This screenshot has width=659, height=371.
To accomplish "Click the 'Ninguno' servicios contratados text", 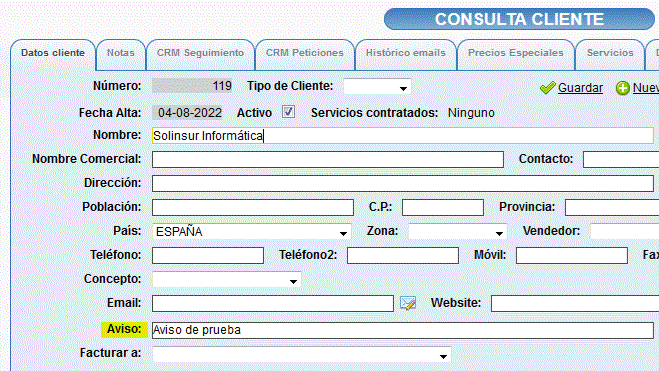I will [471, 113].
